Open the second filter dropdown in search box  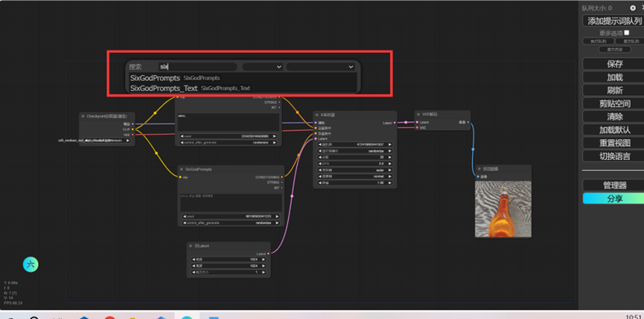click(320, 66)
